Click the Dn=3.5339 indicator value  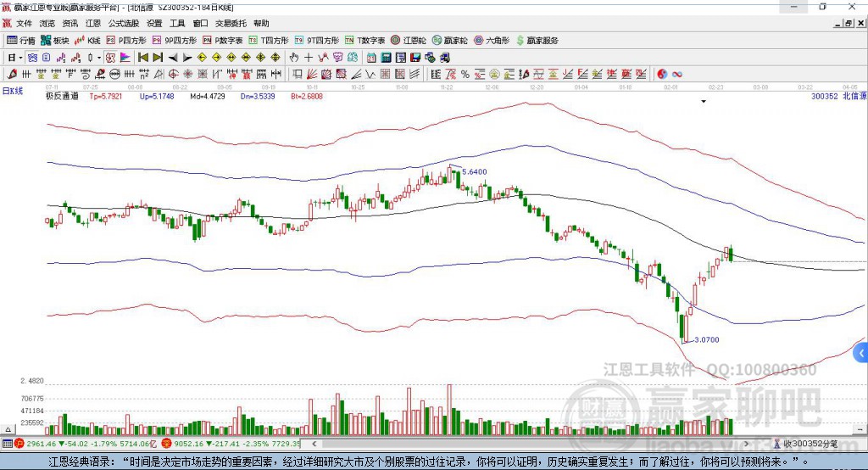[258, 96]
